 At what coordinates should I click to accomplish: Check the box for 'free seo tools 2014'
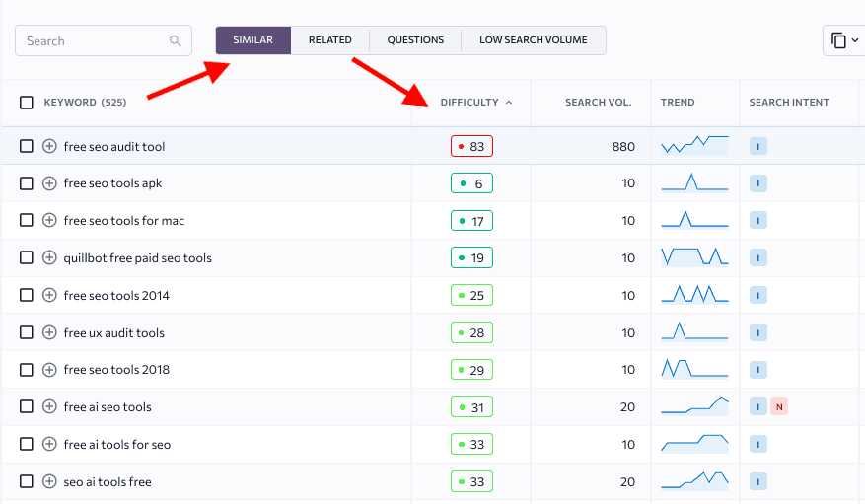coord(27,296)
